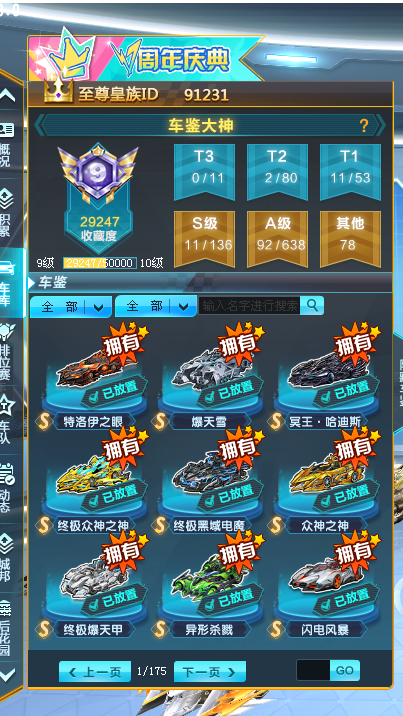This screenshot has width=403, height=716.
Task: Open the second 全部 filter dropdown
Action: [x=156, y=306]
